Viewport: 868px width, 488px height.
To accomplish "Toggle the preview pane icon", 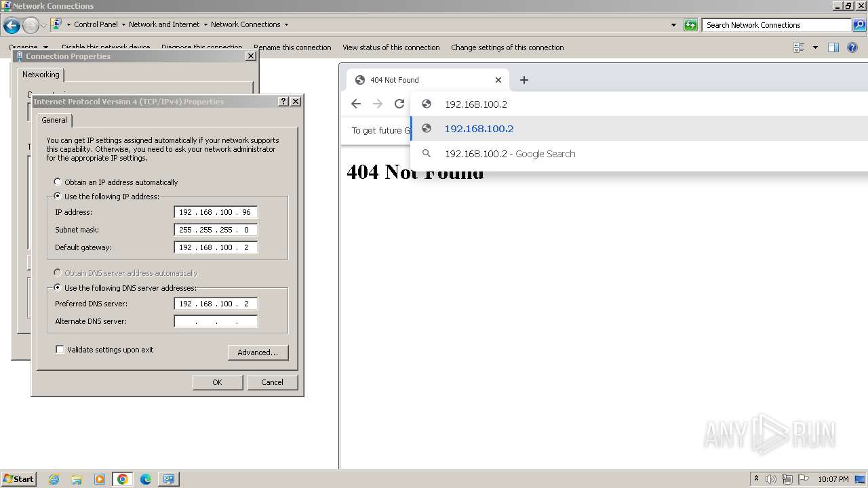I will pos(833,47).
